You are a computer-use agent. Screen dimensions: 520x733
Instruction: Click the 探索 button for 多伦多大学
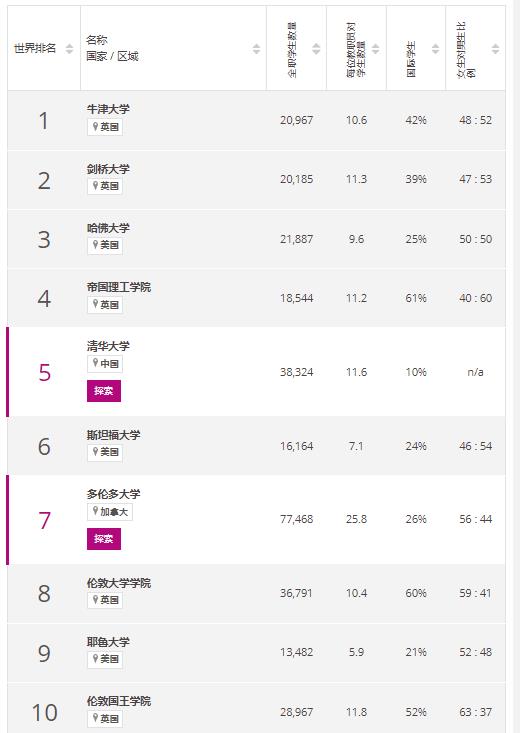click(104, 539)
